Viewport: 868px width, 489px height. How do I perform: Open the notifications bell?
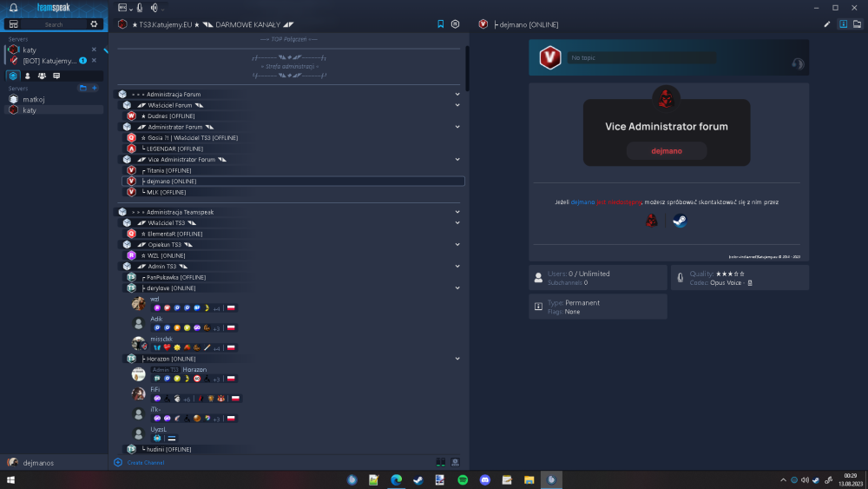[13, 8]
